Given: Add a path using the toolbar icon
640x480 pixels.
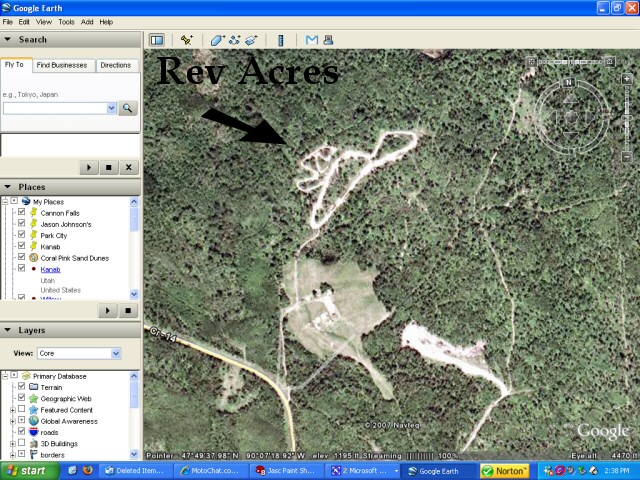Looking at the screenshot, I should point(235,40).
